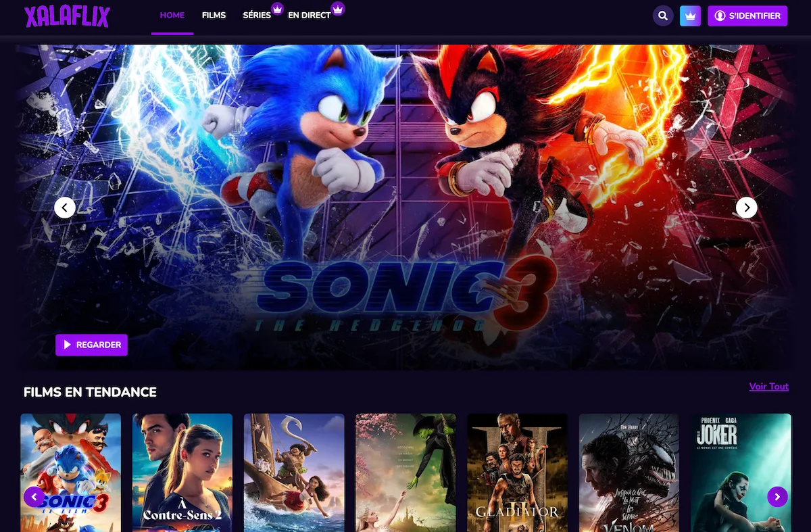This screenshot has width=811, height=532.
Task: Open the Séries menu item
Action: pos(257,16)
